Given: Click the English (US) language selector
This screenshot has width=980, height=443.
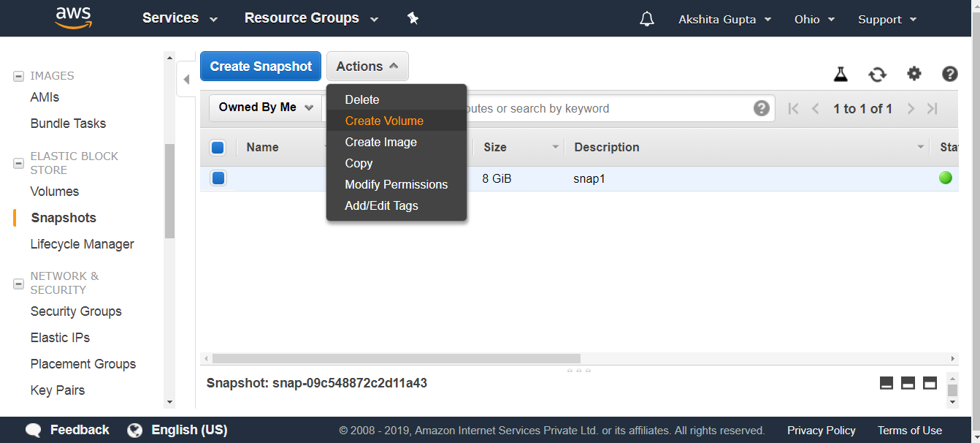Looking at the screenshot, I should point(189,430).
